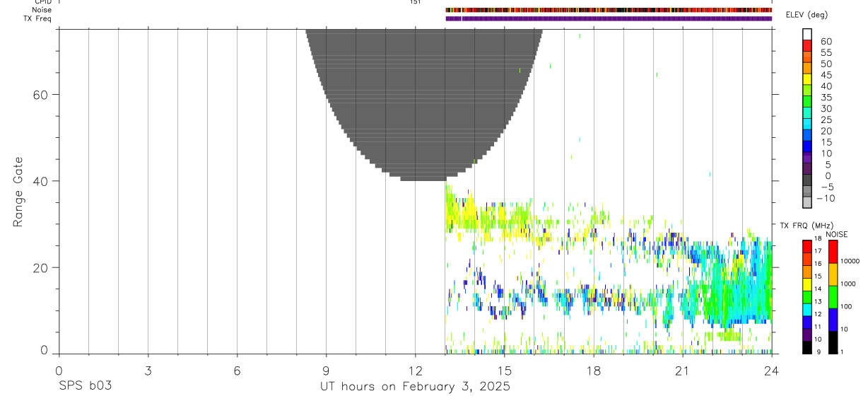
Task: Click the NOISE legend title
Action: click(836, 234)
